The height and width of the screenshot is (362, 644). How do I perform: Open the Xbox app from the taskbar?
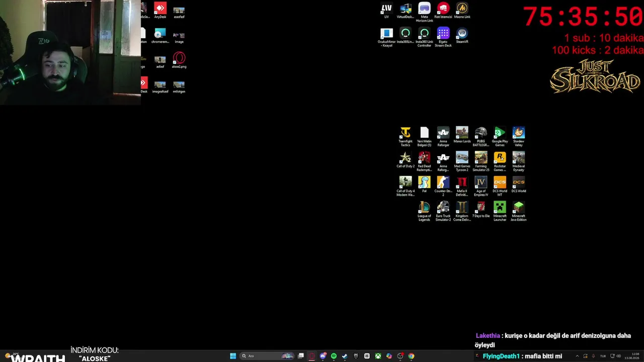[378, 356]
